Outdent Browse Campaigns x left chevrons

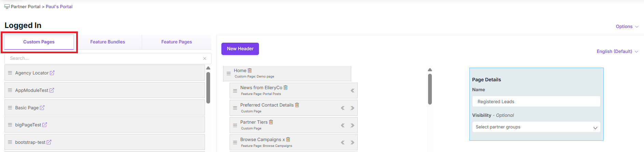[x=343, y=142]
